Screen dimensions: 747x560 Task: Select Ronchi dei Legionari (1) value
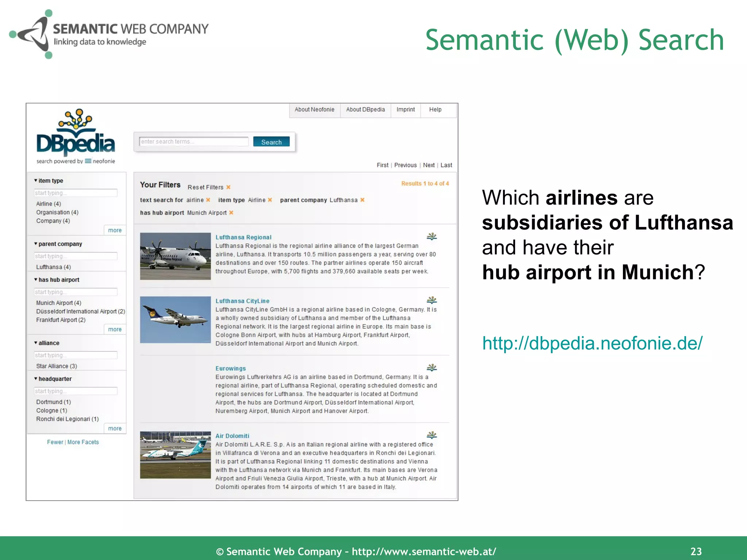click(67, 419)
